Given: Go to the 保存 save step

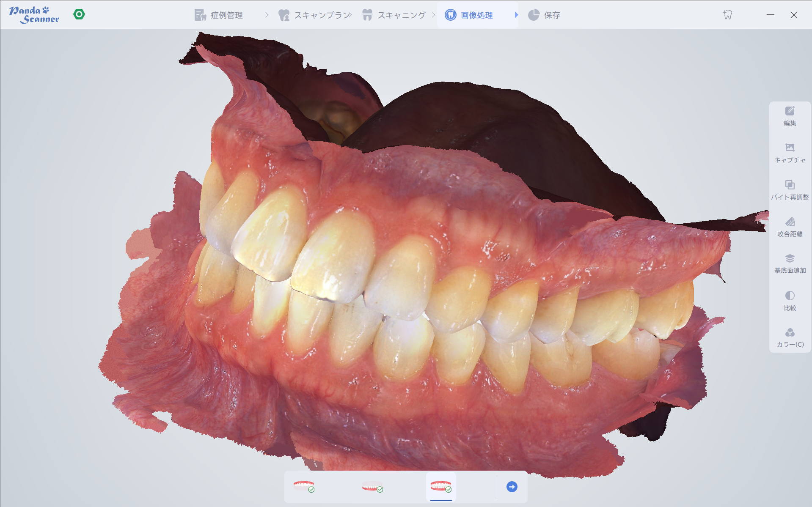Looking at the screenshot, I should tap(544, 15).
